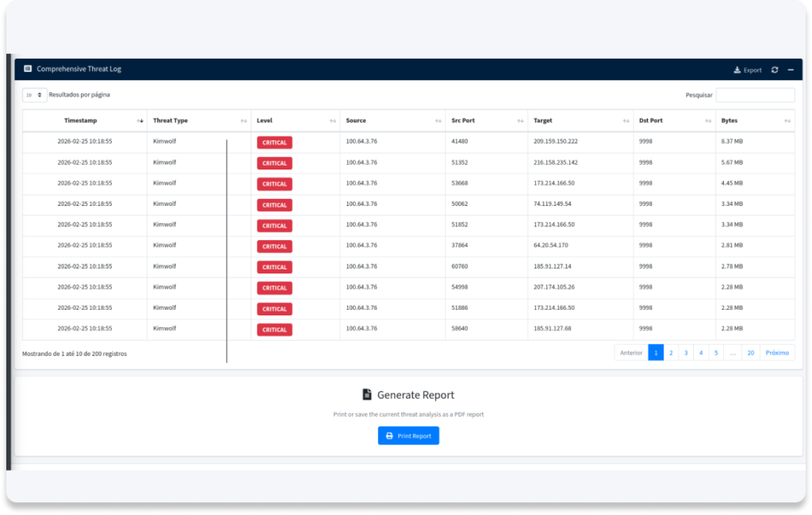Click the Anterior pagination button
Screen dimensions: 812x515
631,353
